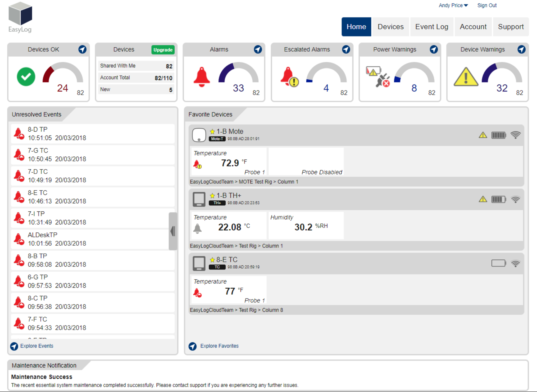The image size is (537, 392).
Task: Click WiFi signal icon on 1-B TH+
Action: [516, 199]
